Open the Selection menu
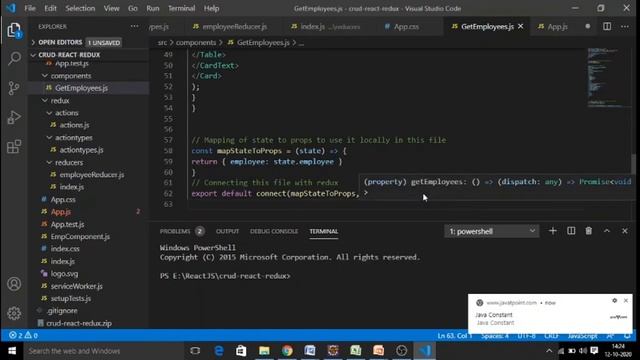Image resolution: width=640 pixels, height=360 pixels. point(80,8)
